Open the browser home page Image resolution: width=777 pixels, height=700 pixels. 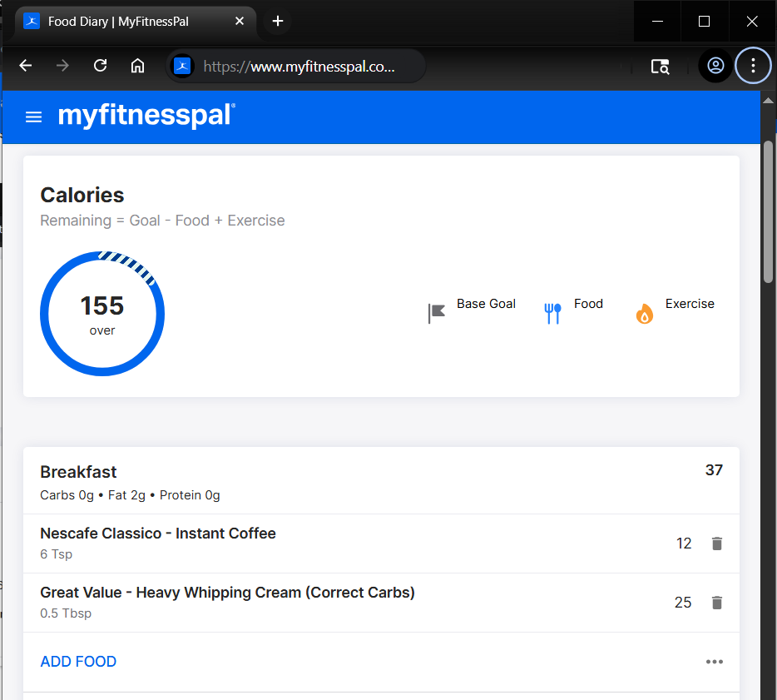(x=137, y=66)
